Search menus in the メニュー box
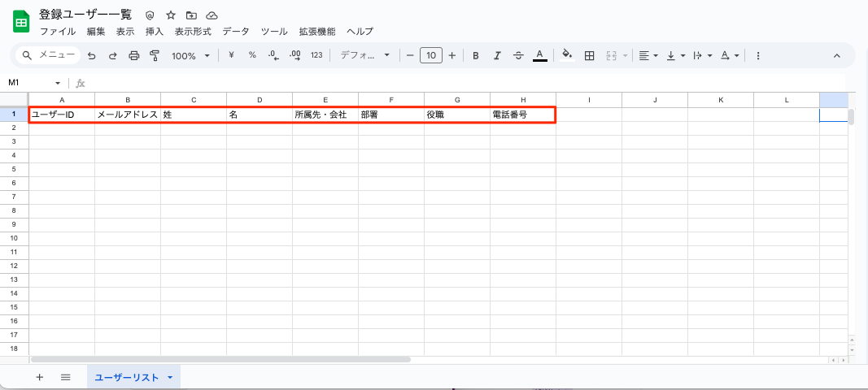 [48, 54]
